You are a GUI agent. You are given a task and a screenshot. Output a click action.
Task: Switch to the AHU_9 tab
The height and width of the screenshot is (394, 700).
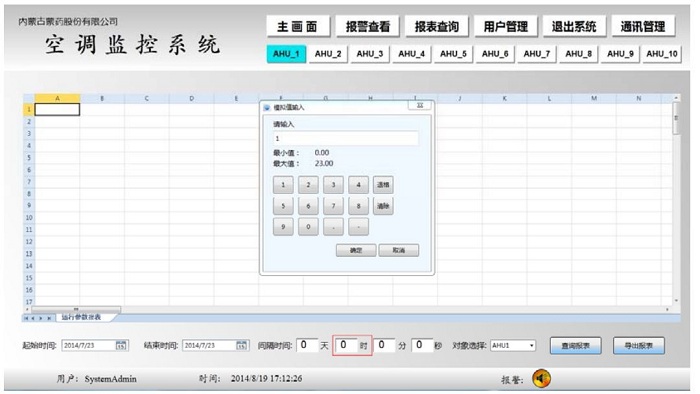click(x=620, y=54)
